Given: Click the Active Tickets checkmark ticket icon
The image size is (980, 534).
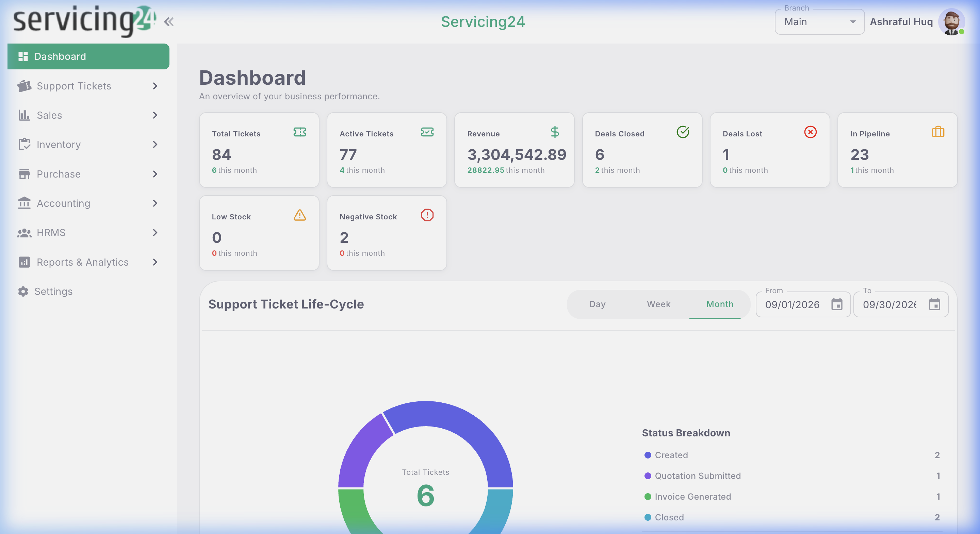Looking at the screenshot, I should click(427, 132).
